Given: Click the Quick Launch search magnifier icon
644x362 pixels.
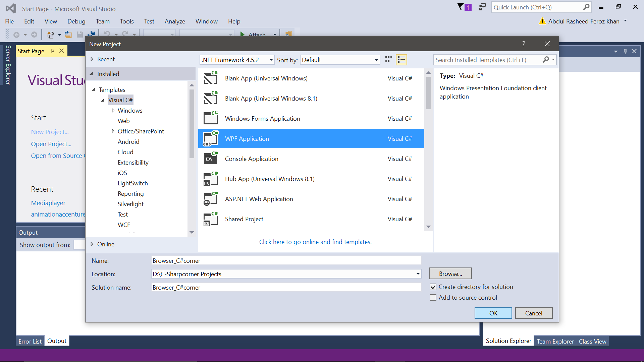Looking at the screenshot, I should (x=586, y=7).
